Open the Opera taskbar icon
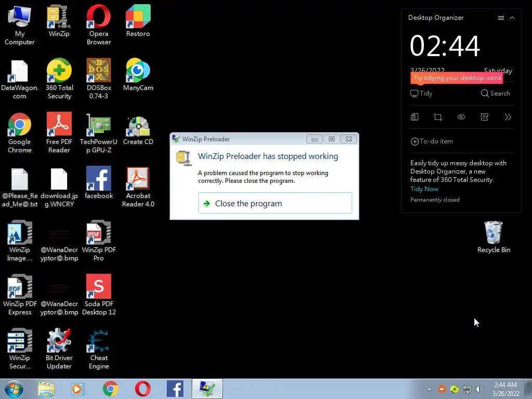This screenshot has width=532, height=399. [143, 389]
